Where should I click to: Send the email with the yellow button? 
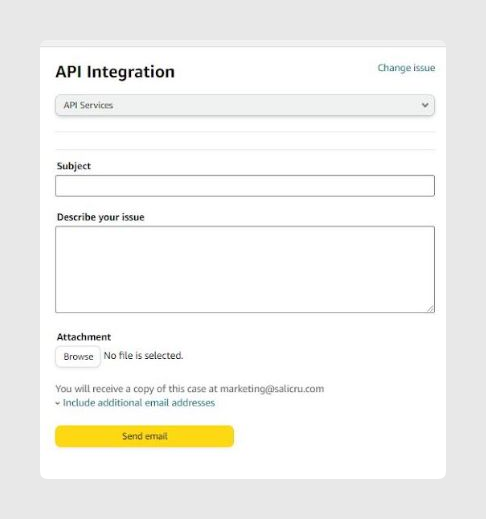click(144, 436)
